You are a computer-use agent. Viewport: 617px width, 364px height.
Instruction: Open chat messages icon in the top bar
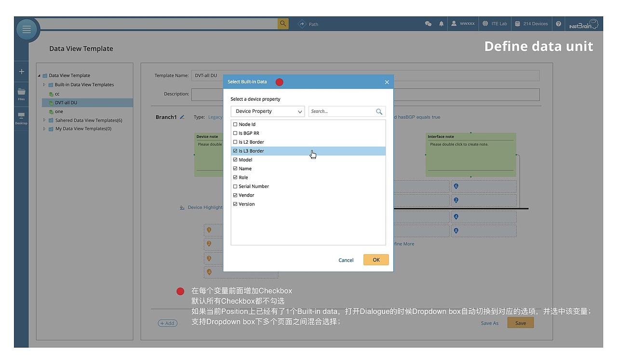point(428,23)
